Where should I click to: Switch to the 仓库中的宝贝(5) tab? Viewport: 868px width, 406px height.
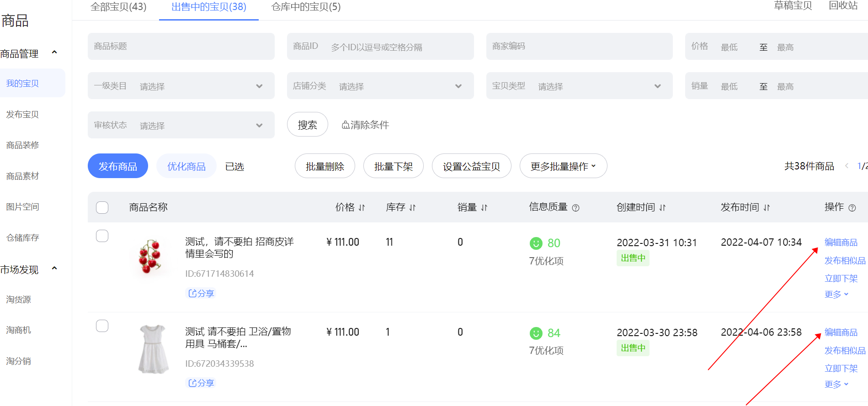coord(306,7)
